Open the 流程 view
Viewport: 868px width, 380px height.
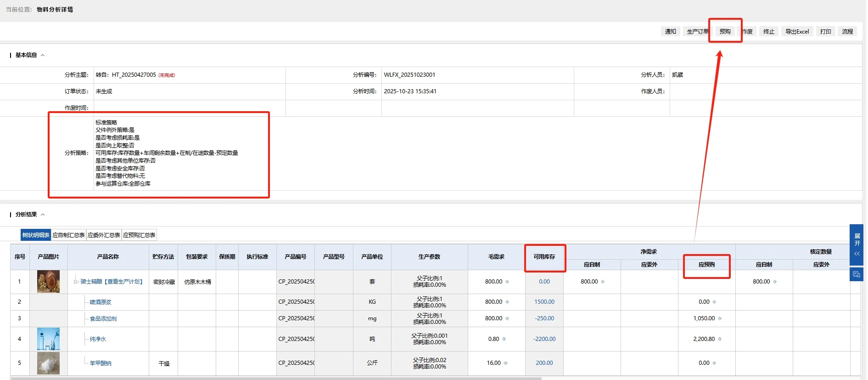847,32
